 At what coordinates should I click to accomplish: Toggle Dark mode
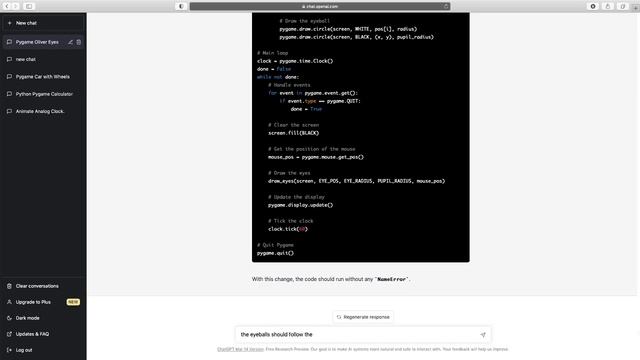tap(43, 318)
